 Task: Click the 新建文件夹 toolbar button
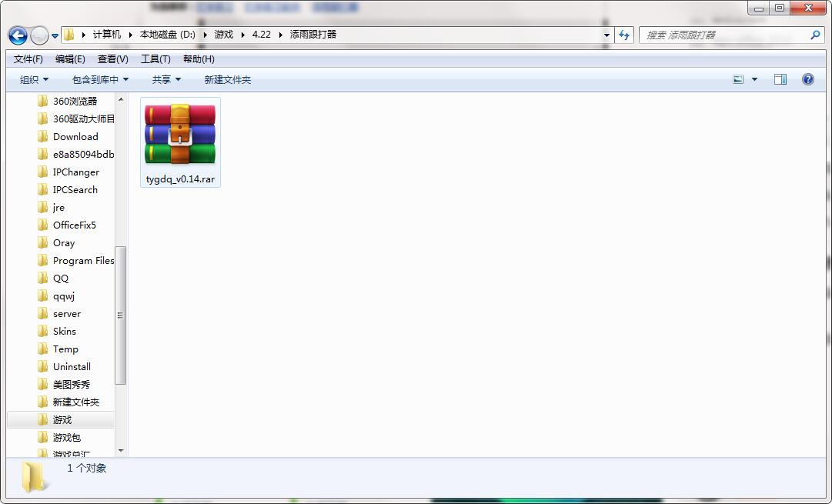228,79
